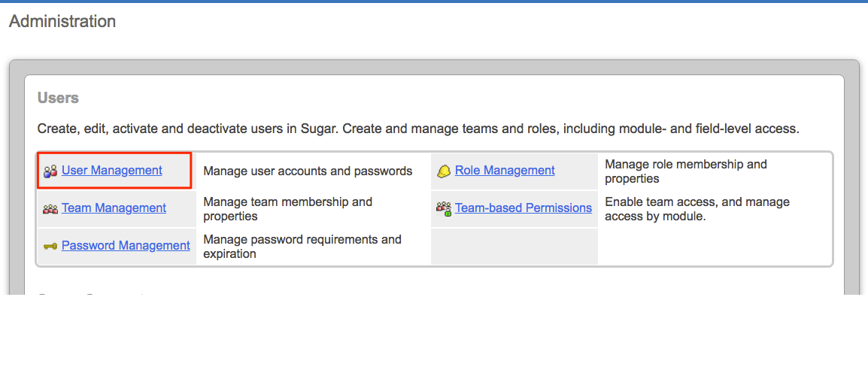This screenshot has height=385, width=868.
Task: Open the User Management link
Action: (x=112, y=171)
